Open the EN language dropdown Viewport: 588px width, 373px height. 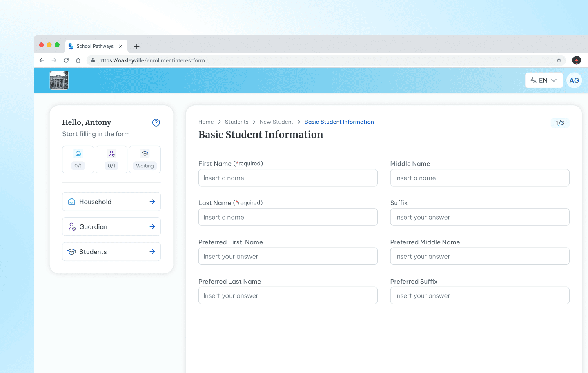tap(544, 80)
